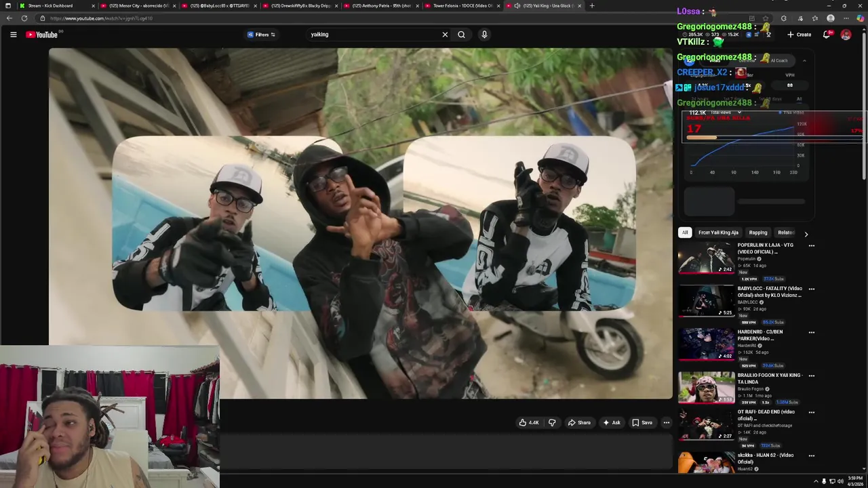
Task: Select the 'All' filter chip
Action: [x=685, y=232]
